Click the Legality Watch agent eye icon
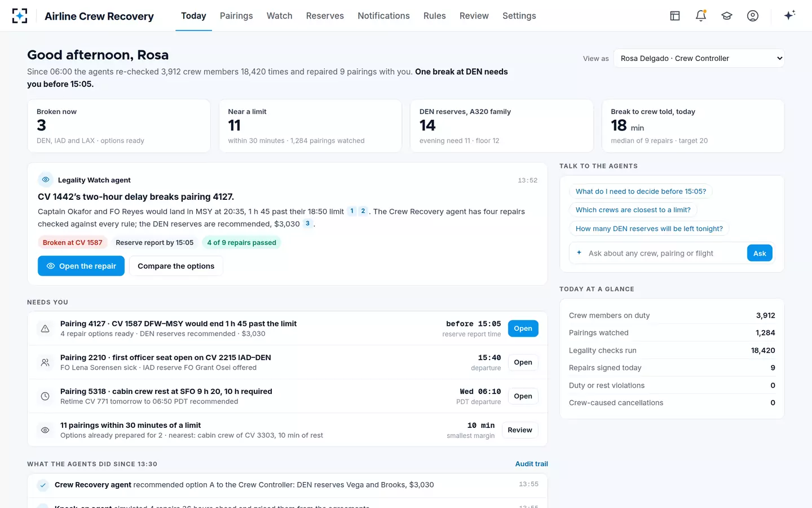Image resolution: width=812 pixels, height=508 pixels. tap(46, 179)
